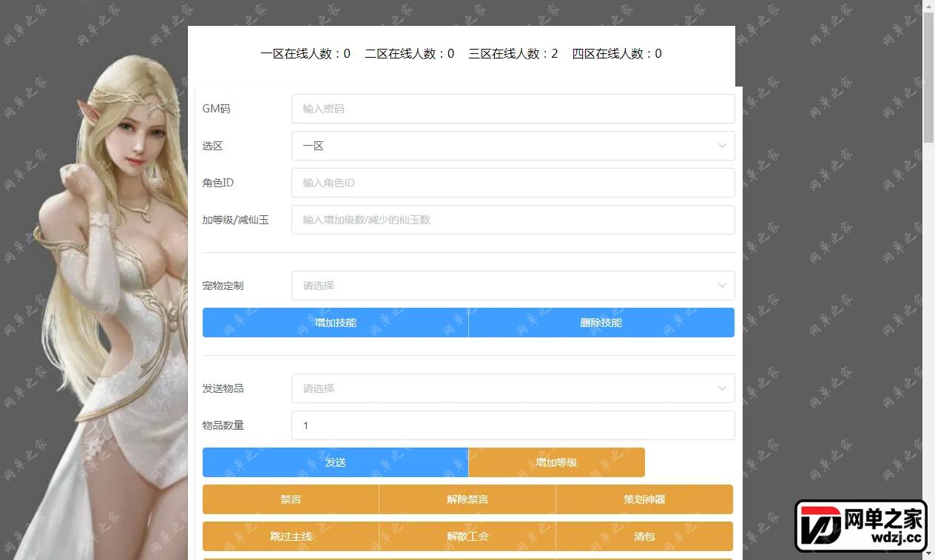Click the 解散工会 button
935x560 pixels.
(x=467, y=536)
